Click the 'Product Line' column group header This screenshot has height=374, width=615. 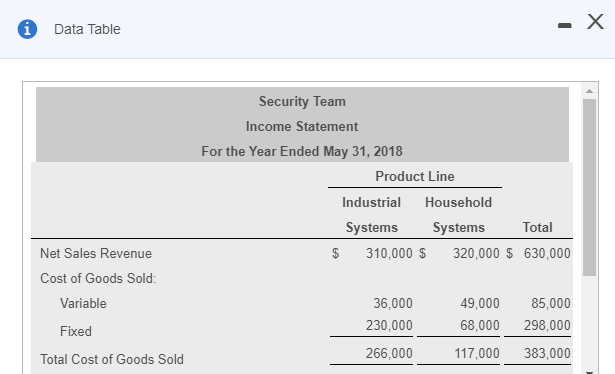tap(415, 176)
